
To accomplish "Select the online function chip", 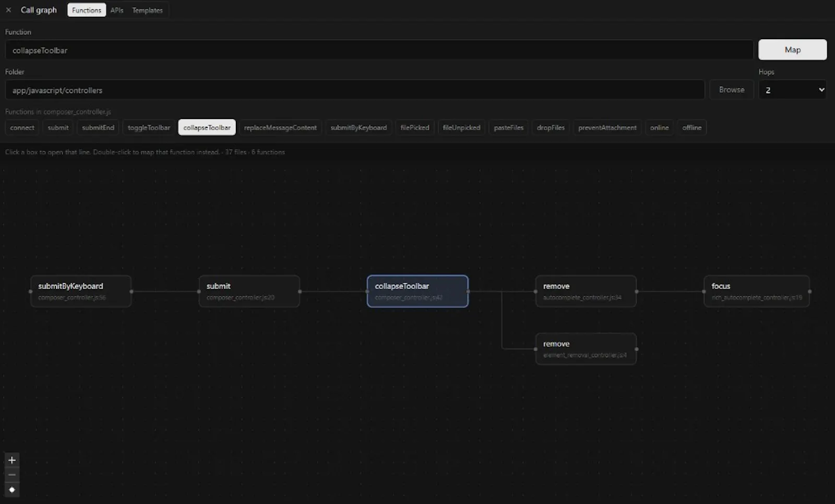I will 659,127.
